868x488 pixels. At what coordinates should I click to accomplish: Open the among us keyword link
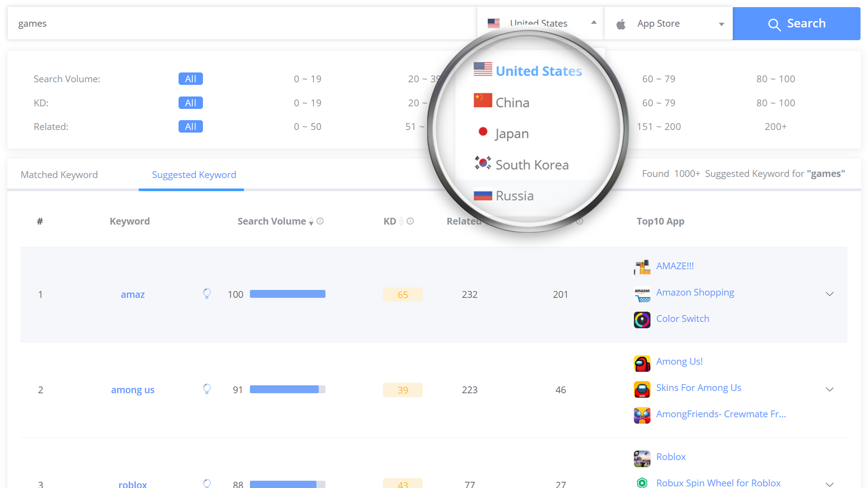pos(132,389)
